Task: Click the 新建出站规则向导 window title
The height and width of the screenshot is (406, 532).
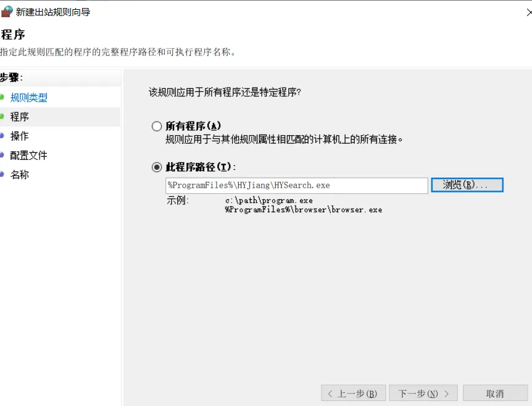Action: [53, 12]
